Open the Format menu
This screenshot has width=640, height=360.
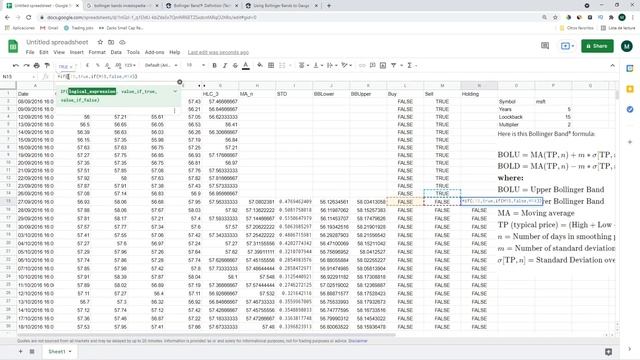(x=97, y=52)
